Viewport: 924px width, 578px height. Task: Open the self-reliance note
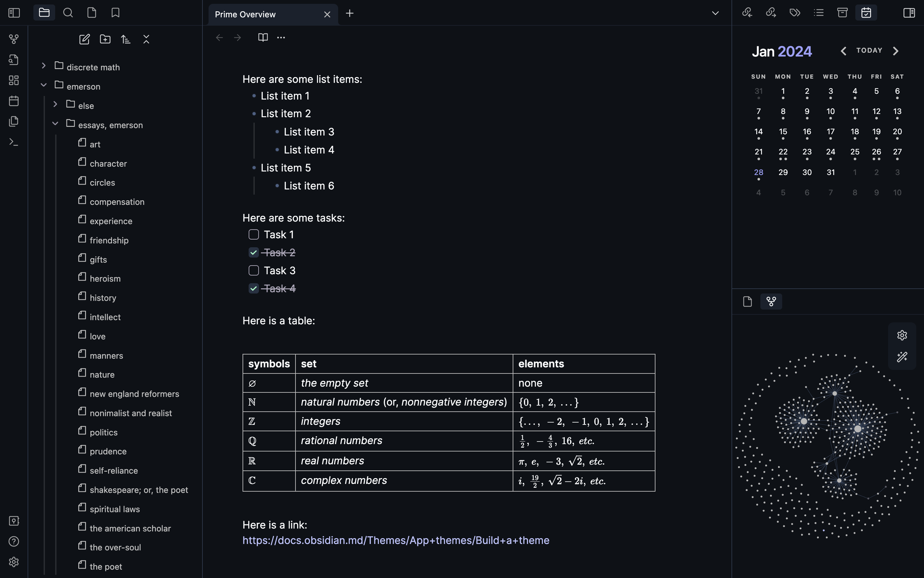click(114, 470)
